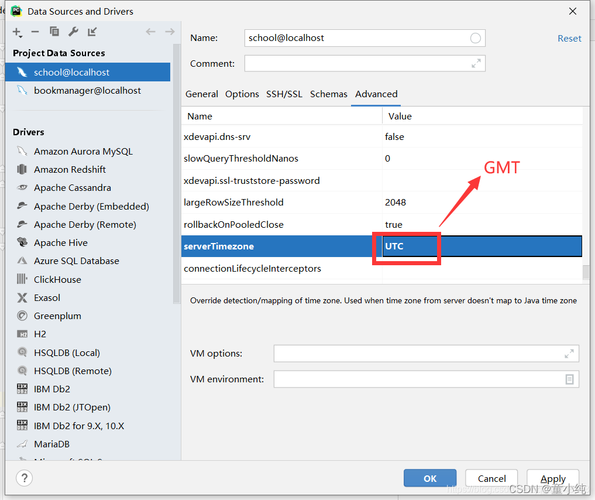
Task: Select the Schemas tab
Action: tap(329, 94)
